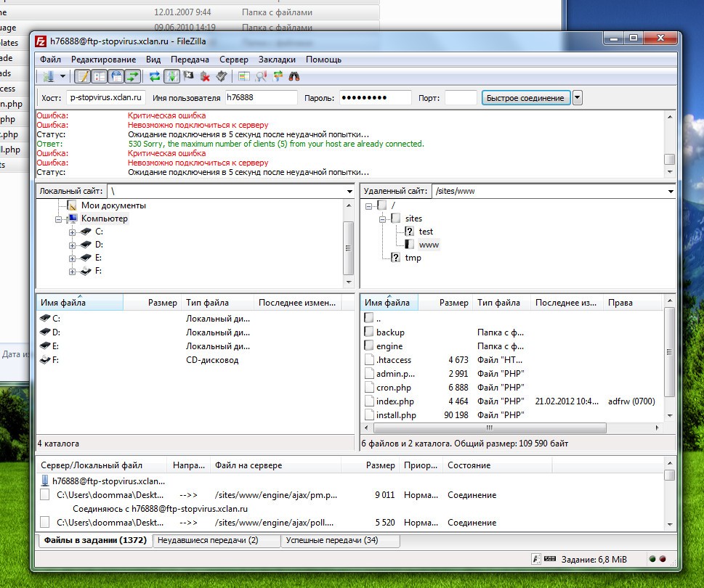Viewport: 704px width, 588px height.
Task: Toggle the transfer queue display icon
Action: click(x=133, y=76)
